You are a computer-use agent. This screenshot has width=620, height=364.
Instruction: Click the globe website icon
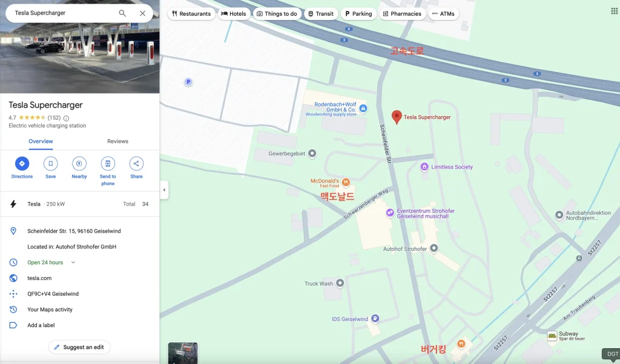pyautogui.click(x=13, y=278)
